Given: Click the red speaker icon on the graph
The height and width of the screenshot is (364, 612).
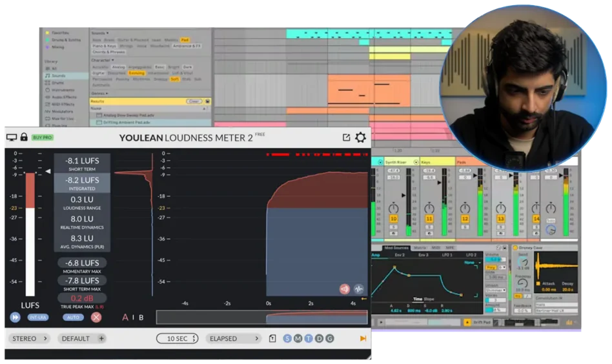Looking at the screenshot, I should tap(344, 288).
